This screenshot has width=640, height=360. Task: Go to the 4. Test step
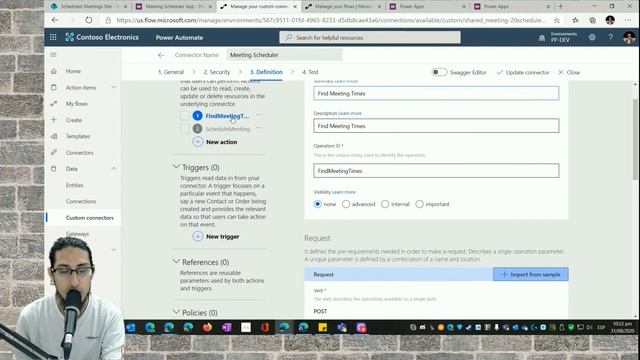(x=310, y=72)
